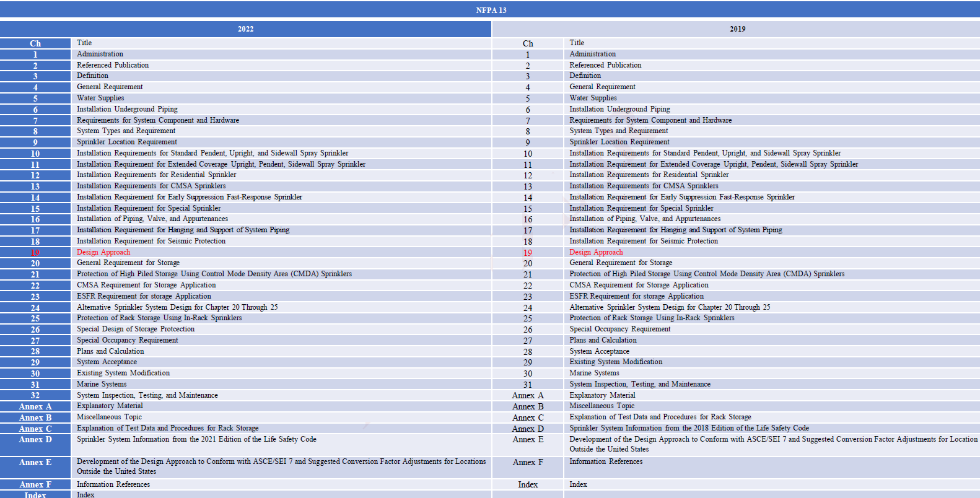
Task: Click red chapter 19 number in 2022 column
Action: [x=35, y=253]
